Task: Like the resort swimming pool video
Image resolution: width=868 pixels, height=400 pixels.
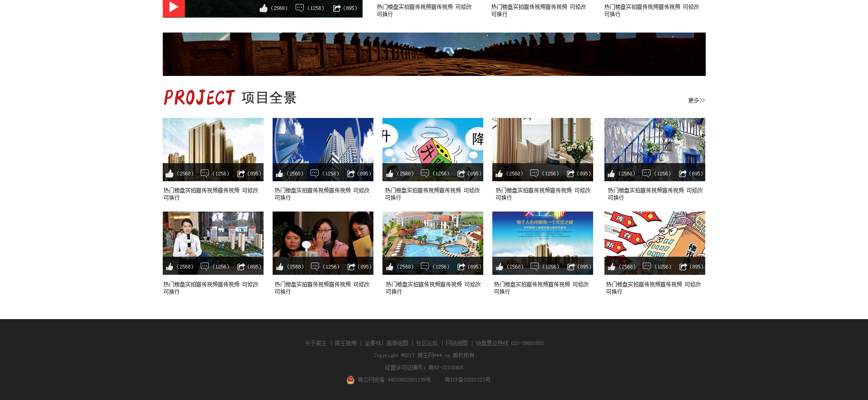Action: [x=390, y=267]
